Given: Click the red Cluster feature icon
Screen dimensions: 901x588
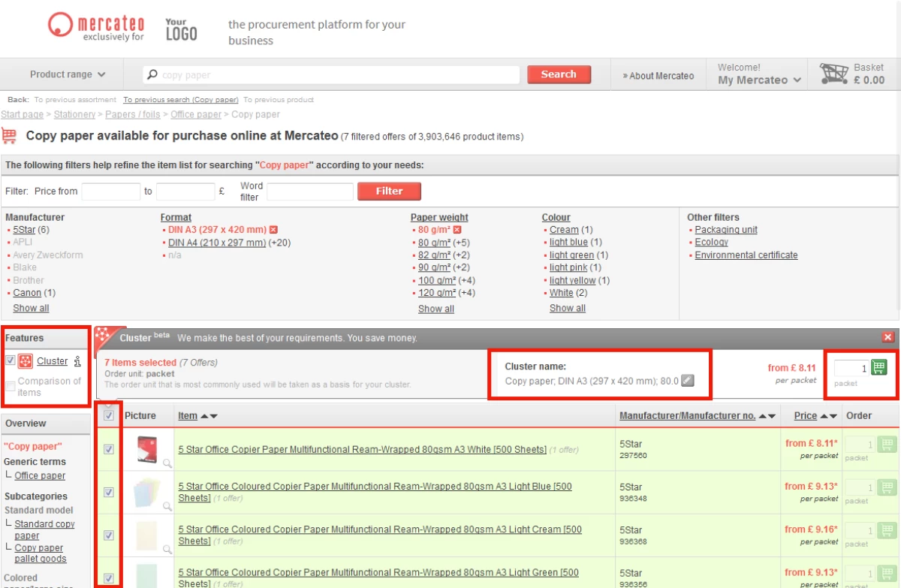Looking at the screenshot, I should pos(26,361).
